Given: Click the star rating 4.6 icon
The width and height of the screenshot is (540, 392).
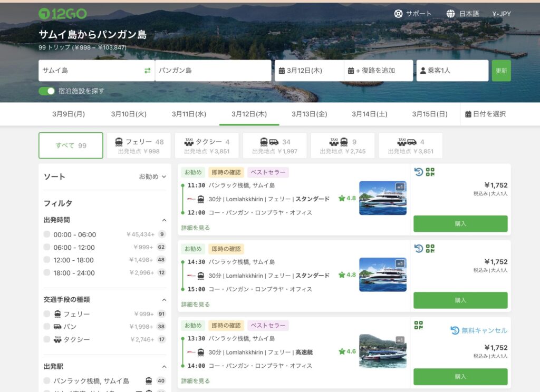Looking at the screenshot, I should pos(342,351).
